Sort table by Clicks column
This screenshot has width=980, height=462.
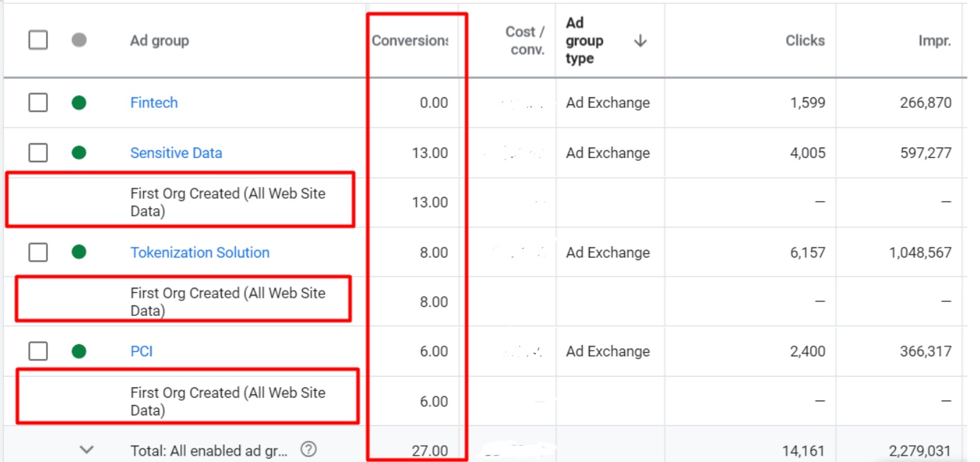point(805,41)
